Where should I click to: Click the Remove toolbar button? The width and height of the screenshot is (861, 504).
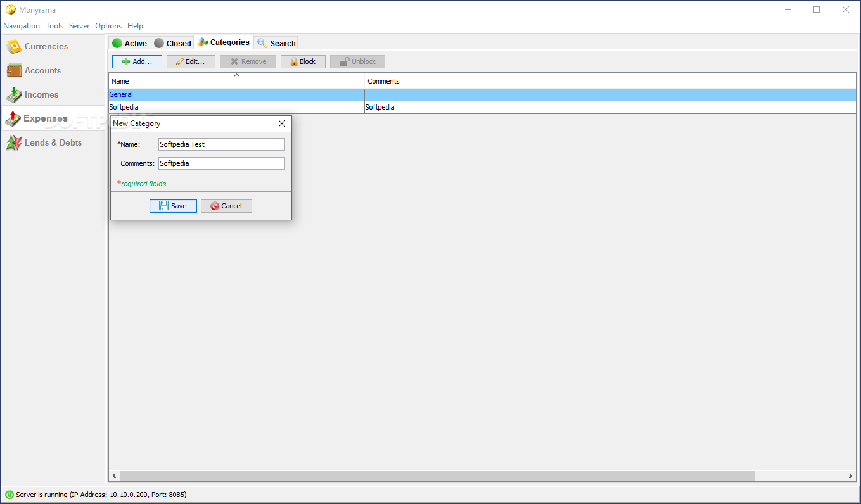[x=248, y=61]
